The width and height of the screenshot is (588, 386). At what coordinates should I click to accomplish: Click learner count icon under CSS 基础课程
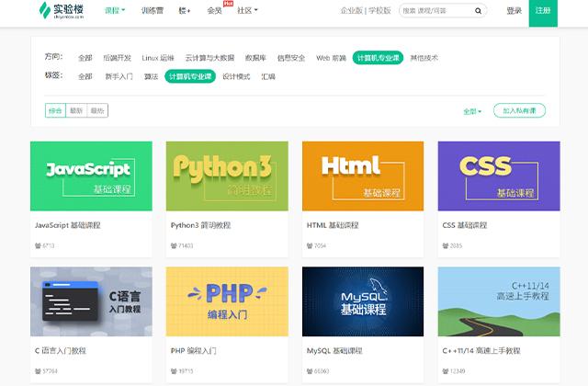447,246
